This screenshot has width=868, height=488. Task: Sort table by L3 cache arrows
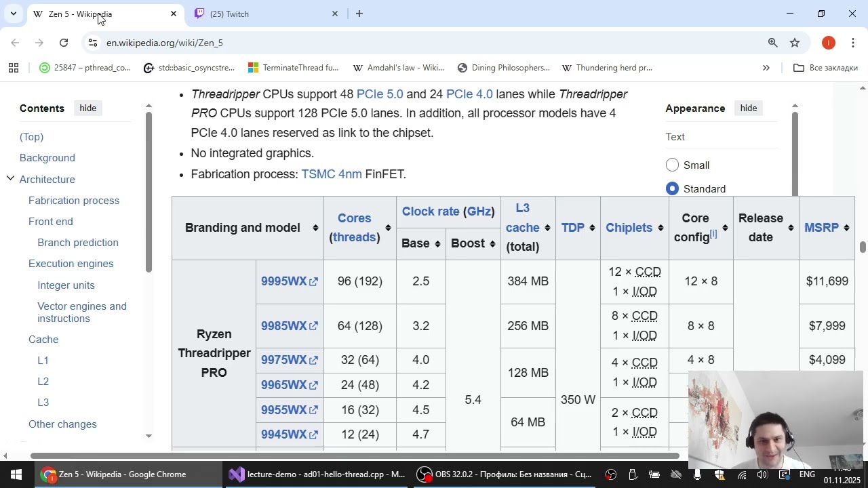tap(547, 228)
